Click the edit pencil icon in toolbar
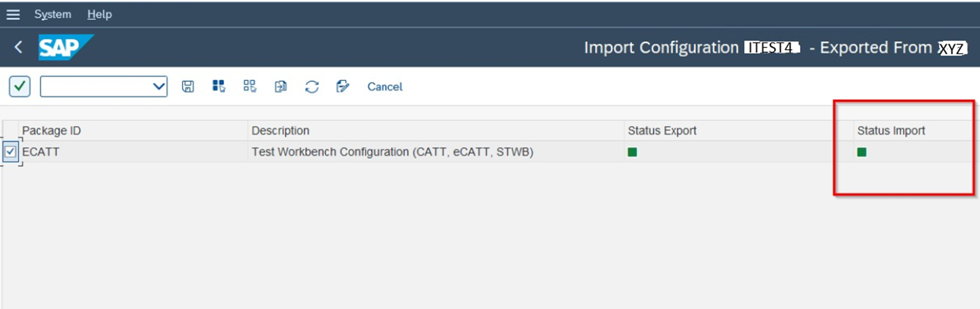This screenshot has height=309, width=980. pos(343,87)
